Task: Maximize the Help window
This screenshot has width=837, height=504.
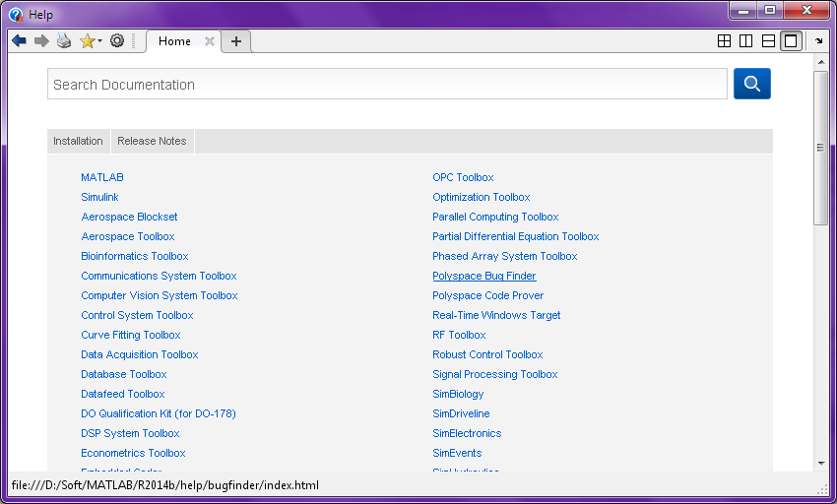Action: (x=770, y=11)
